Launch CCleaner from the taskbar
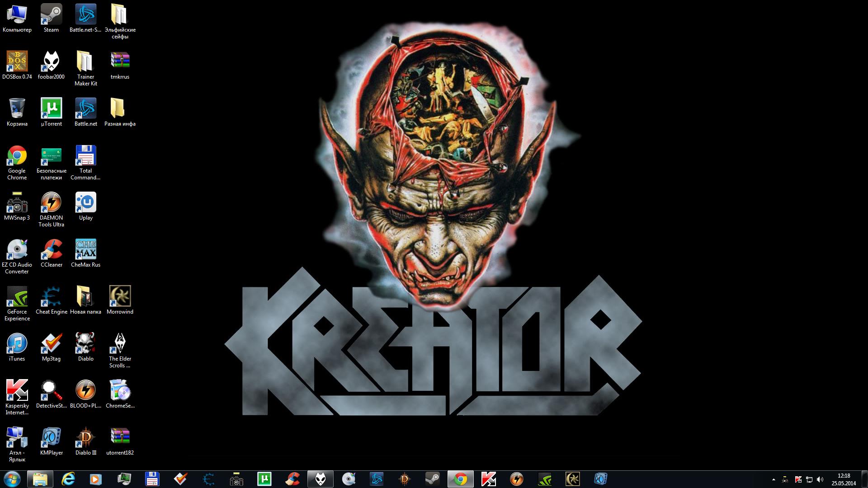The image size is (868, 488). pyautogui.click(x=292, y=479)
